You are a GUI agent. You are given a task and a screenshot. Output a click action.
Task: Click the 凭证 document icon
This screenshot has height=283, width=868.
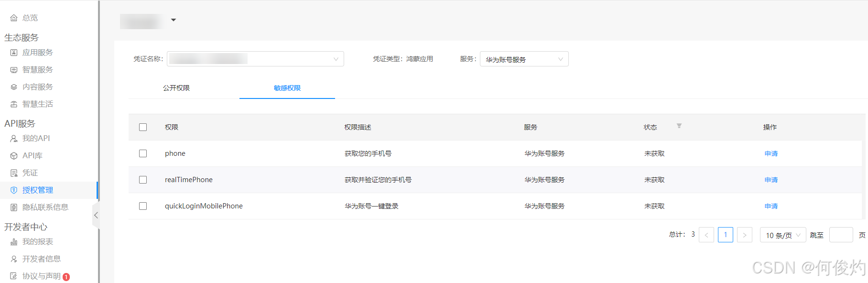click(x=14, y=173)
